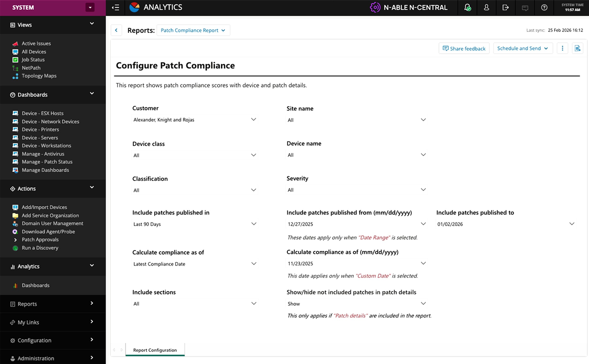Screen dimensions: 589x364
Task: Go back using the left arrow button
Action: tap(116, 30)
